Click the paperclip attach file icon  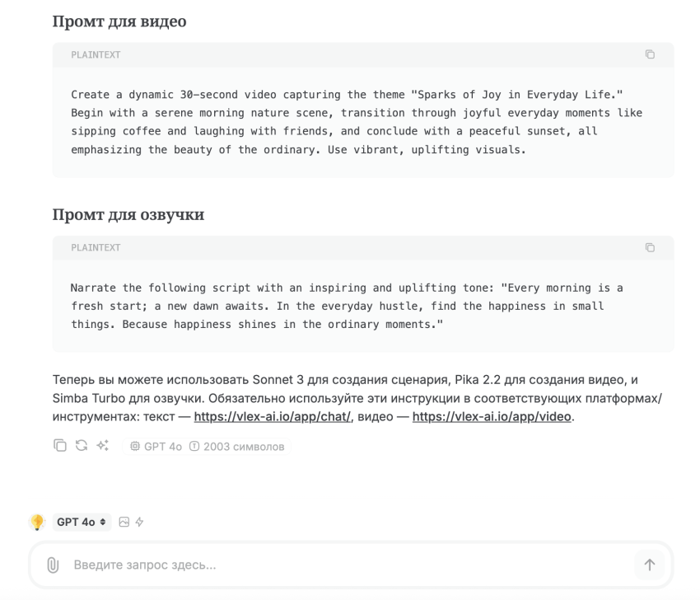[52, 565]
